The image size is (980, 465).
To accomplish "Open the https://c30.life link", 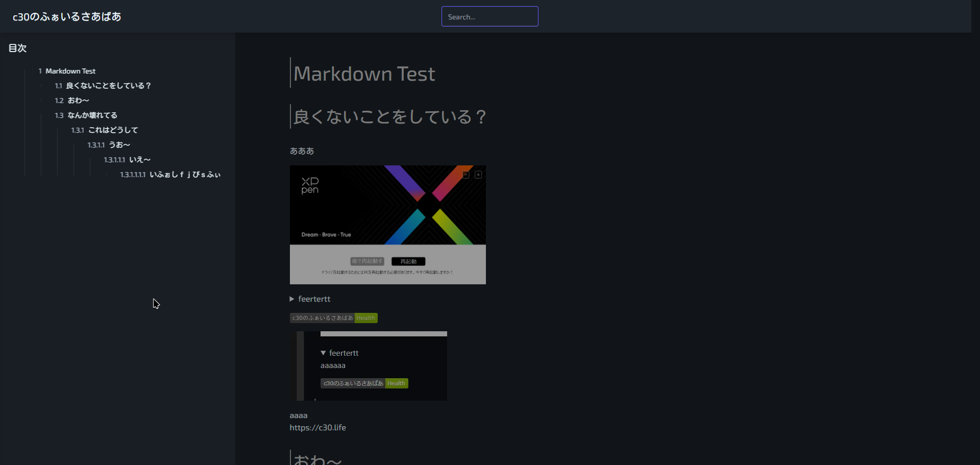I will (317, 428).
